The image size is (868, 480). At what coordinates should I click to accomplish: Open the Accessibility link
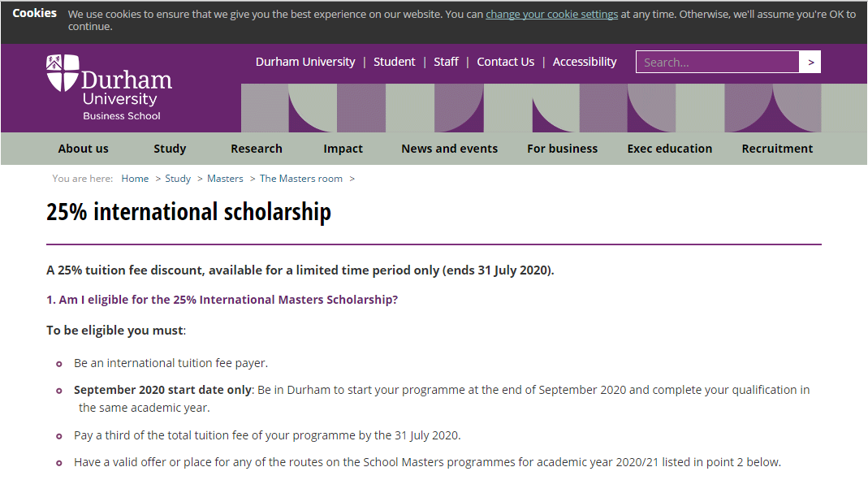pos(585,62)
